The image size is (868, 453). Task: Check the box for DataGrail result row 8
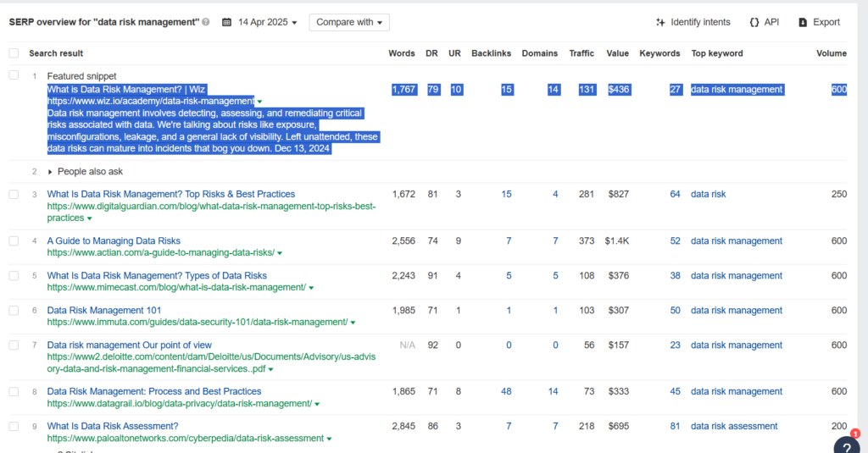coord(14,391)
